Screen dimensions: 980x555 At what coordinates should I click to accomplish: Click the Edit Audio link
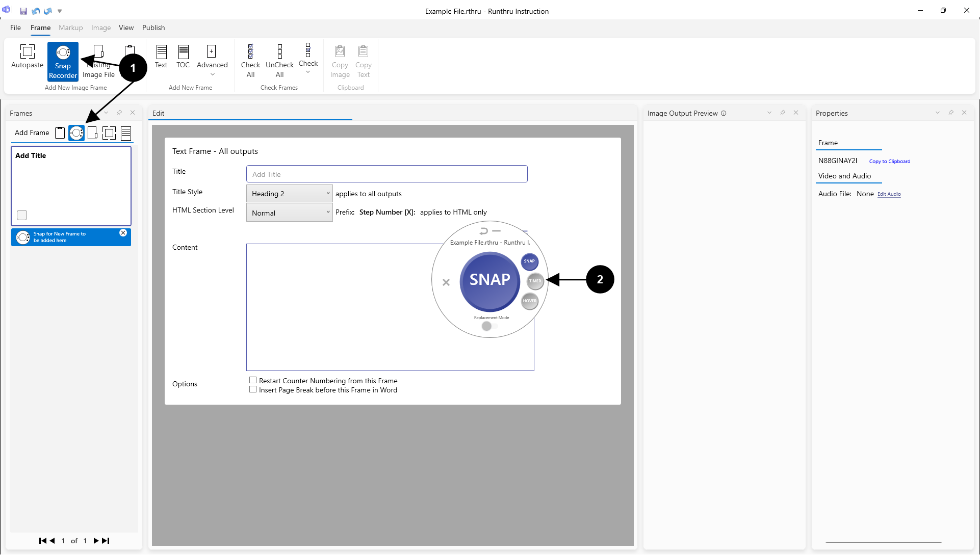pos(889,194)
